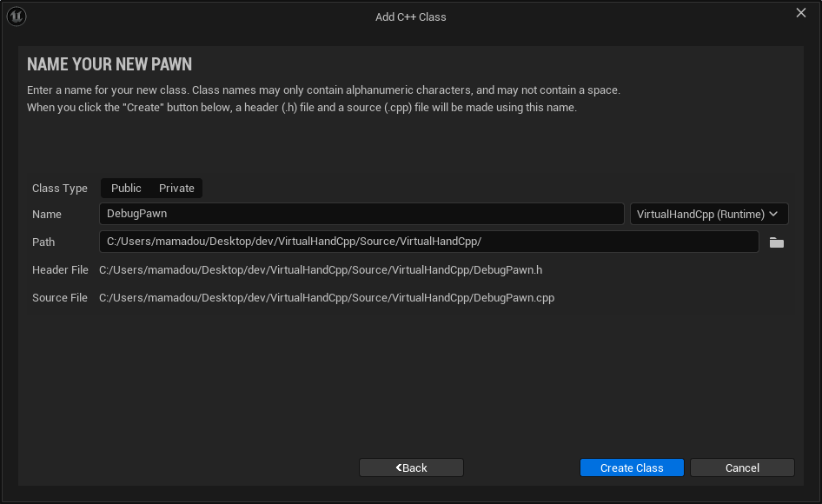Focus the Path text field
This screenshot has width=822, height=504.
tap(428, 242)
